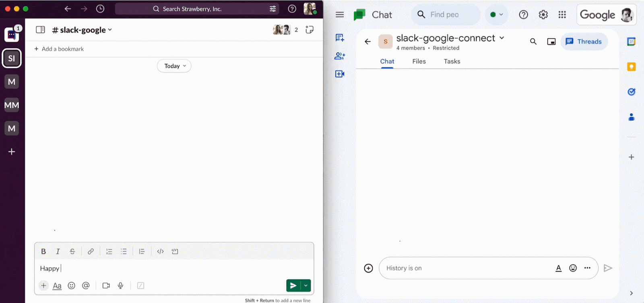Viewport: 644px width, 303px height.
Task: Open the schedule send options dropdown
Action: coord(306,286)
